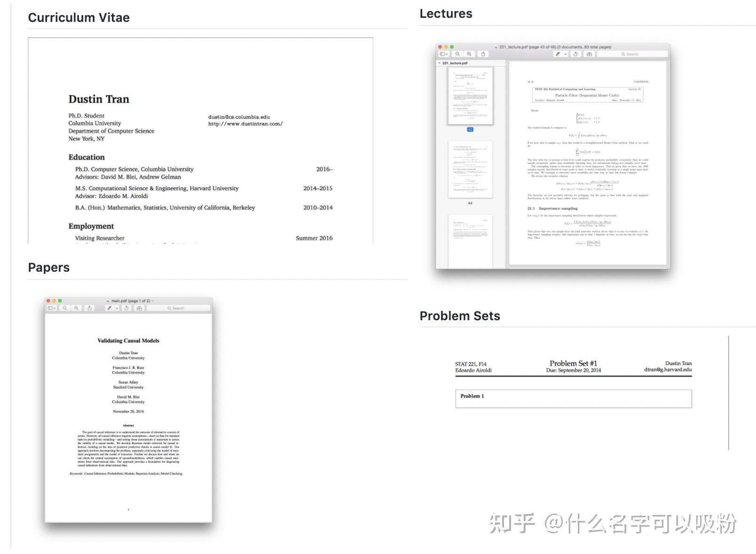Open the sidebar view options in 221_lecture.pdf
The image size is (756, 554).
point(443,54)
